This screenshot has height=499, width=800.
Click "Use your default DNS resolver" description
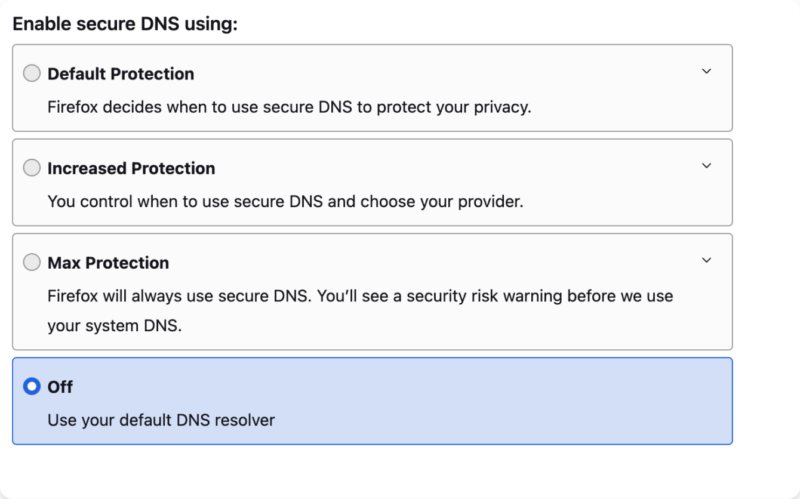tap(161, 420)
